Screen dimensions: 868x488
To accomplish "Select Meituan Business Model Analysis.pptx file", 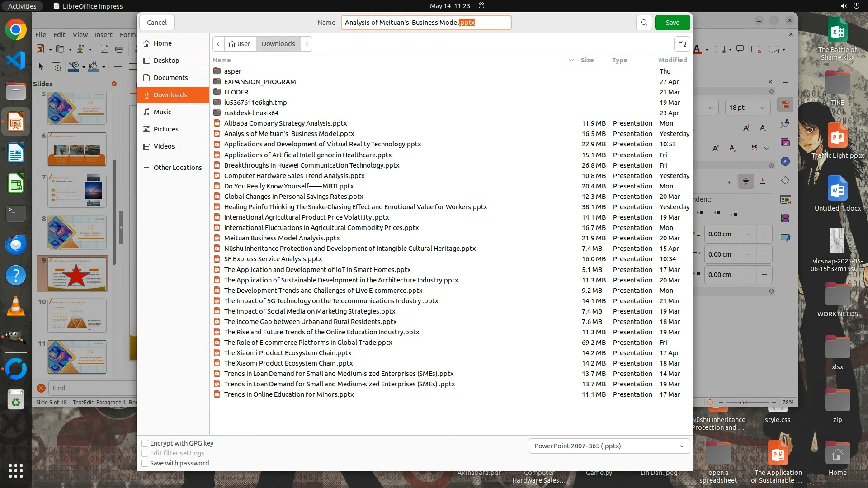I will tap(282, 238).
